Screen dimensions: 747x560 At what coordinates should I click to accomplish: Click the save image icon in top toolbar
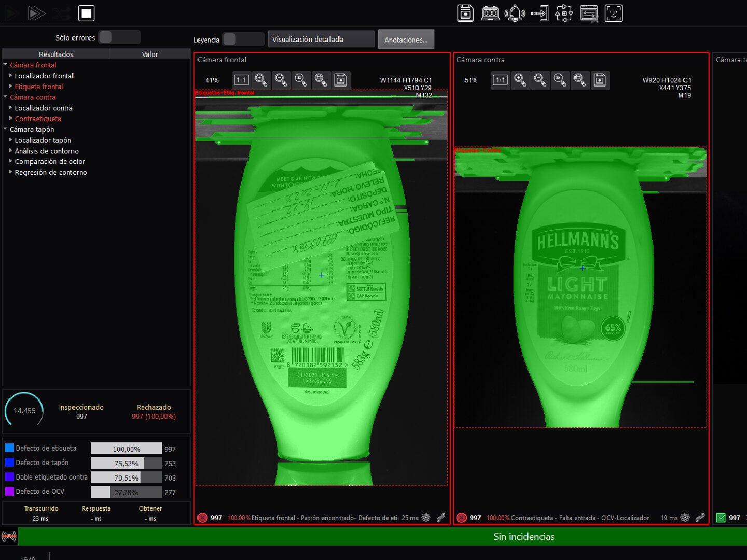(465, 13)
